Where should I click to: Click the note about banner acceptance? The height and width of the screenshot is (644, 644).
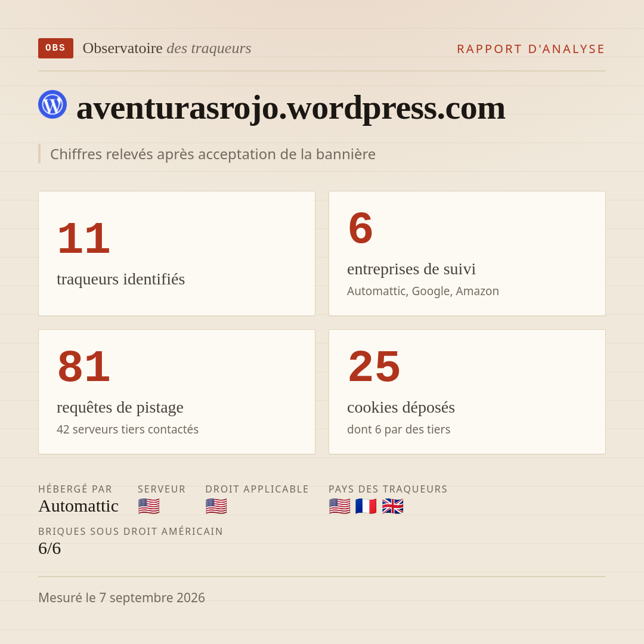(x=213, y=154)
